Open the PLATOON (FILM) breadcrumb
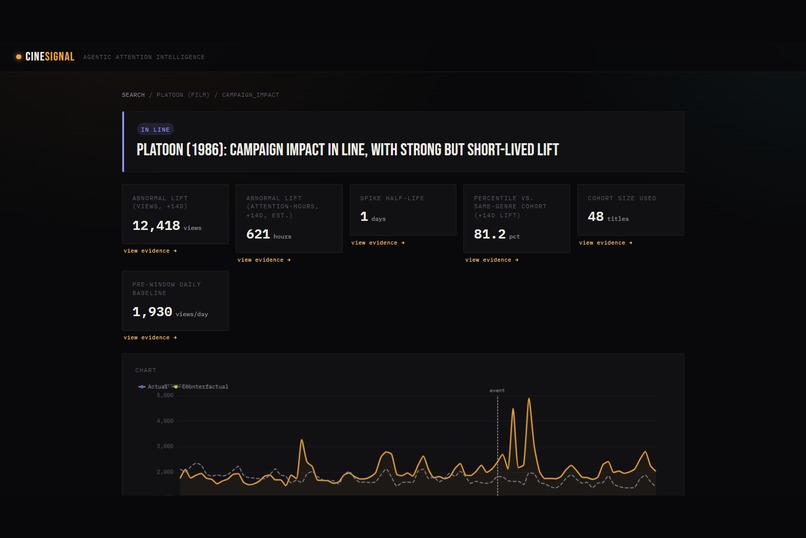Viewport: 806px width, 538px height. (183, 95)
